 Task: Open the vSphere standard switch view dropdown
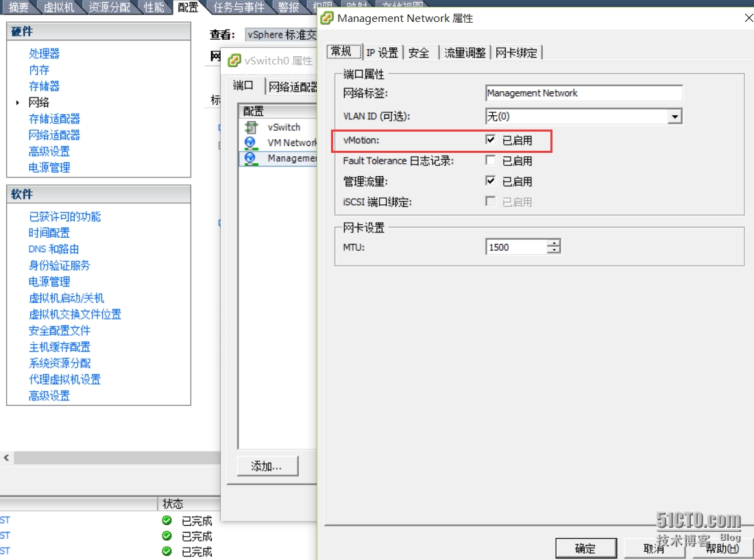281,34
